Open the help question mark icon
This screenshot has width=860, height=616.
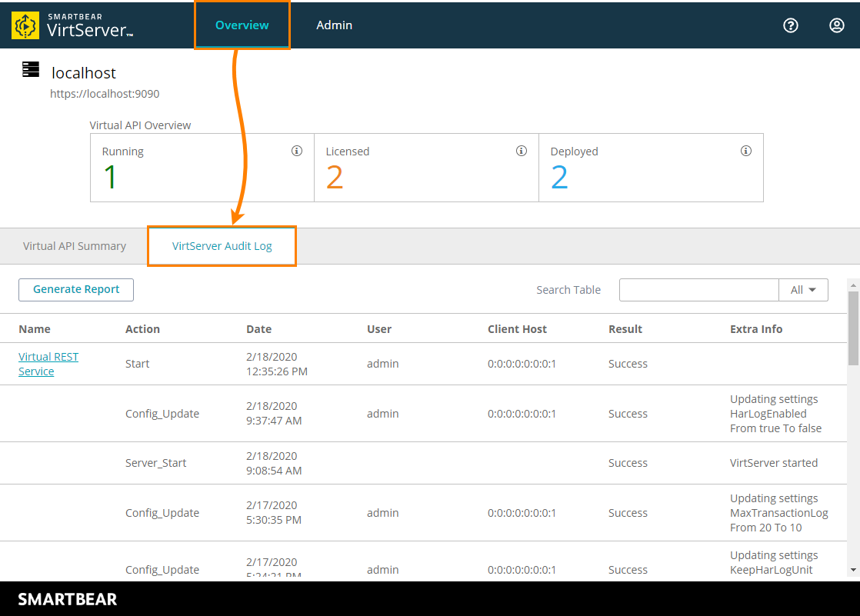(790, 25)
